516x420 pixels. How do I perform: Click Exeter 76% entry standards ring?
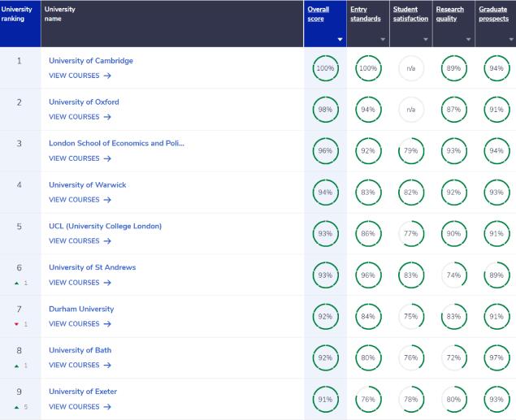(368, 399)
